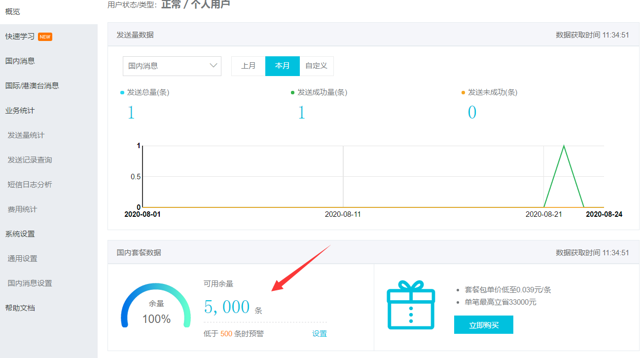Click the 正常 / 个人用户 status text
Screen dimensions: 644x358
click(x=196, y=4)
